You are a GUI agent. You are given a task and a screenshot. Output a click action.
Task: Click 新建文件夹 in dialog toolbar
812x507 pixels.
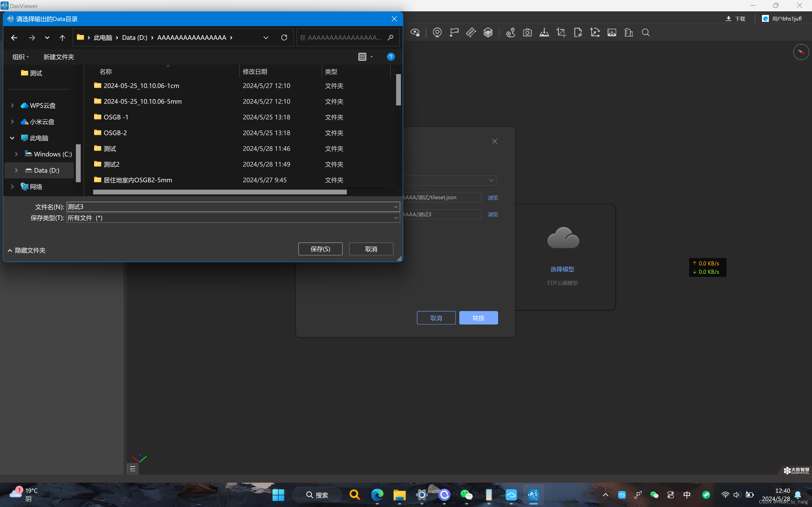59,57
